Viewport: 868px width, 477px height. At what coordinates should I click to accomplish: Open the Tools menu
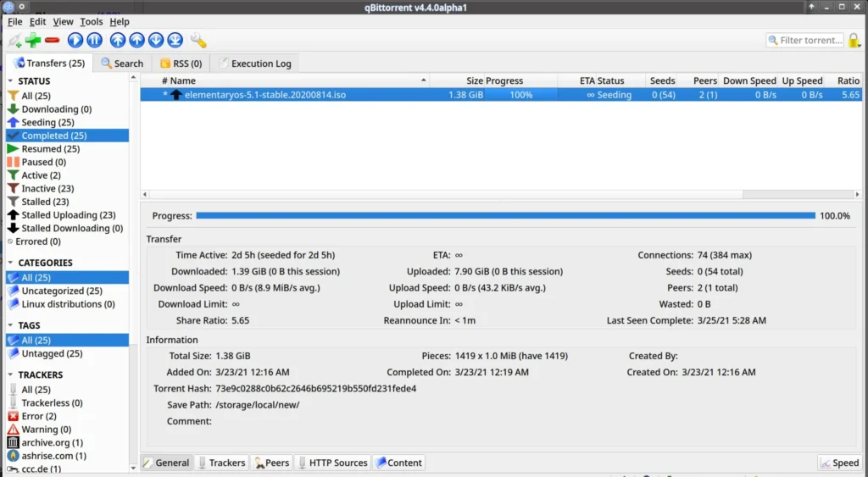[x=92, y=21]
